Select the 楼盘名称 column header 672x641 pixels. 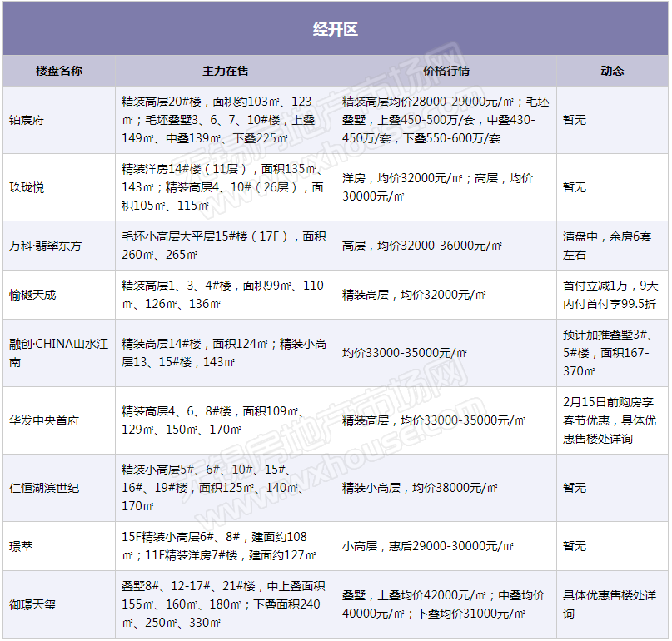coord(58,71)
